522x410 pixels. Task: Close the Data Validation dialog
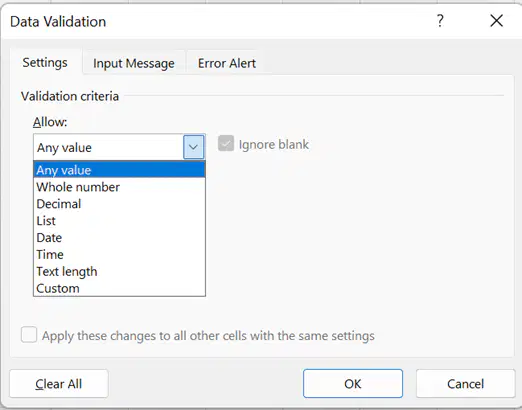[497, 21]
